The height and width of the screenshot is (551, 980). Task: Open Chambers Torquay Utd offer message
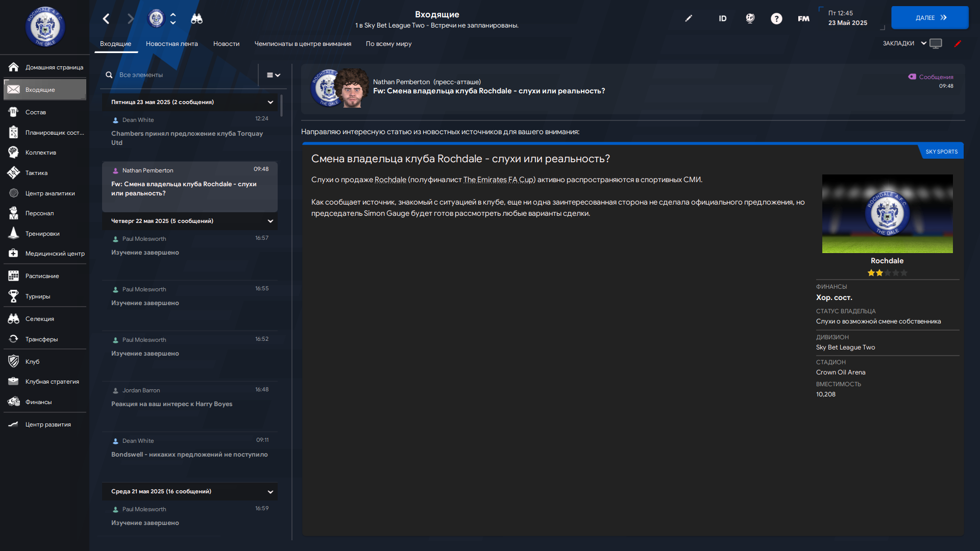tap(190, 133)
